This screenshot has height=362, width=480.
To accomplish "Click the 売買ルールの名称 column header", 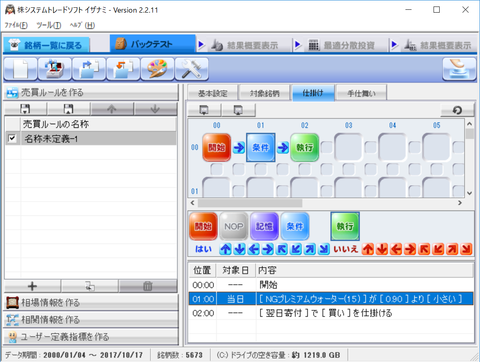I will click(x=98, y=124).
